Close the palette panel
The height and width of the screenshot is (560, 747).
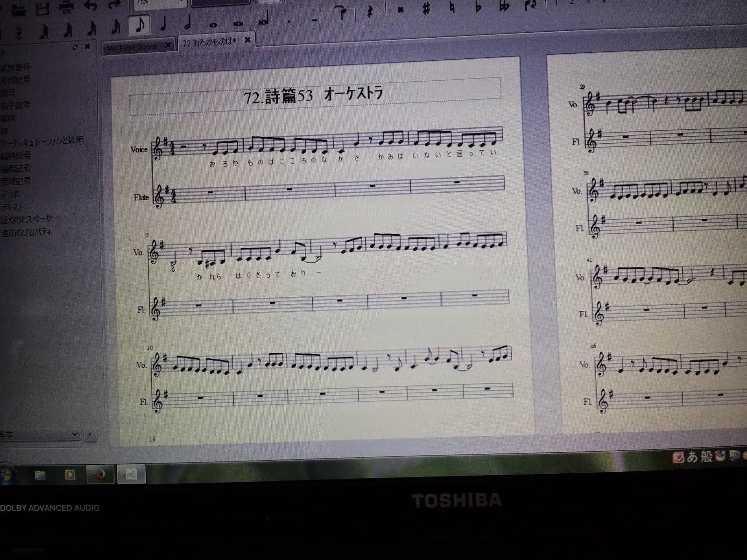[x=87, y=47]
